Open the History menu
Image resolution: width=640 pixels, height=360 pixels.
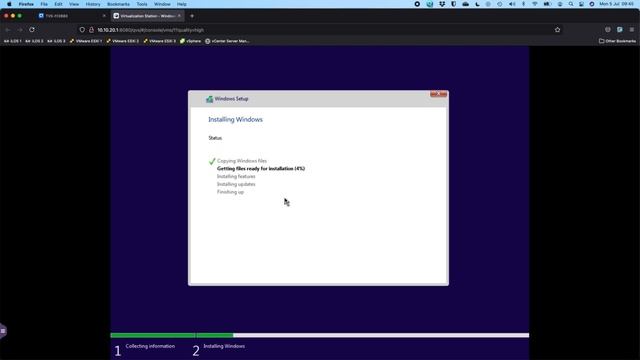coord(93,4)
